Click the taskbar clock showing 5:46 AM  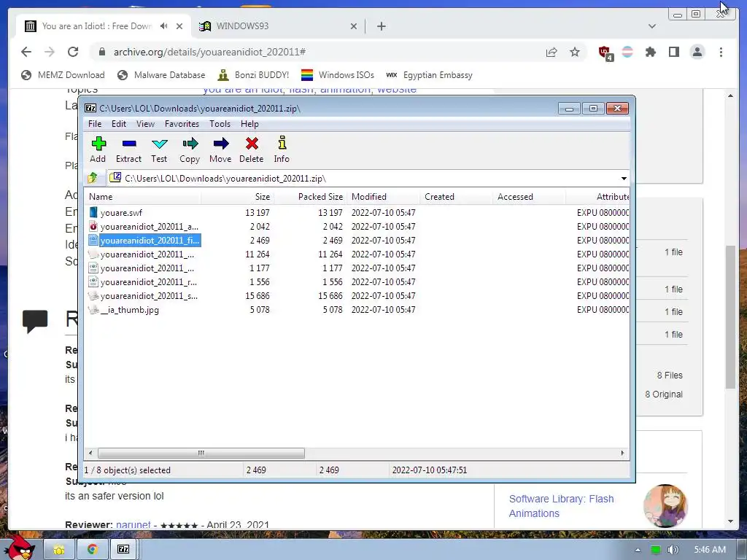coord(710,550)
